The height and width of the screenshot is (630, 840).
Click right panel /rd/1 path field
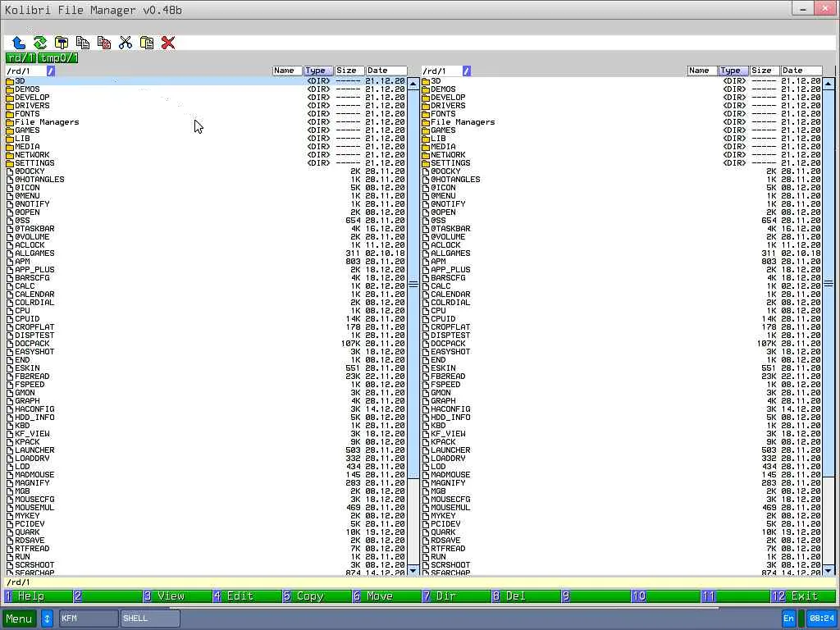pyautogui.click(x=442, y=71)
